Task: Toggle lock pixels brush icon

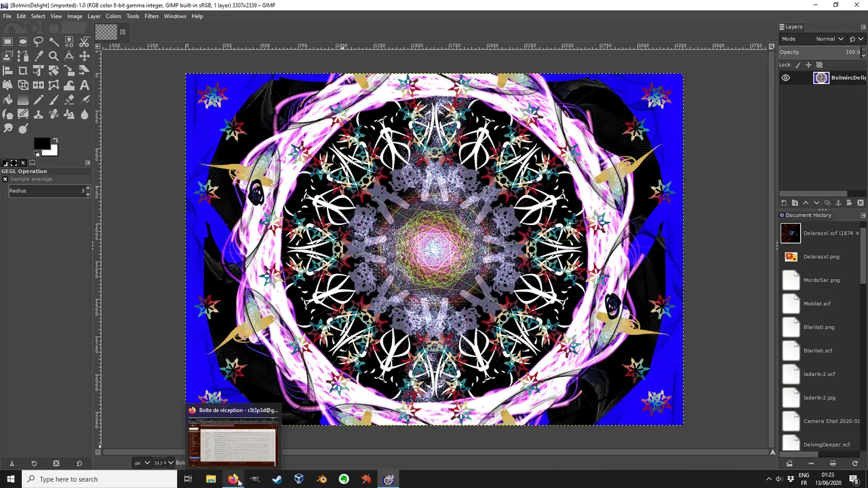Action: click(798, 65)
